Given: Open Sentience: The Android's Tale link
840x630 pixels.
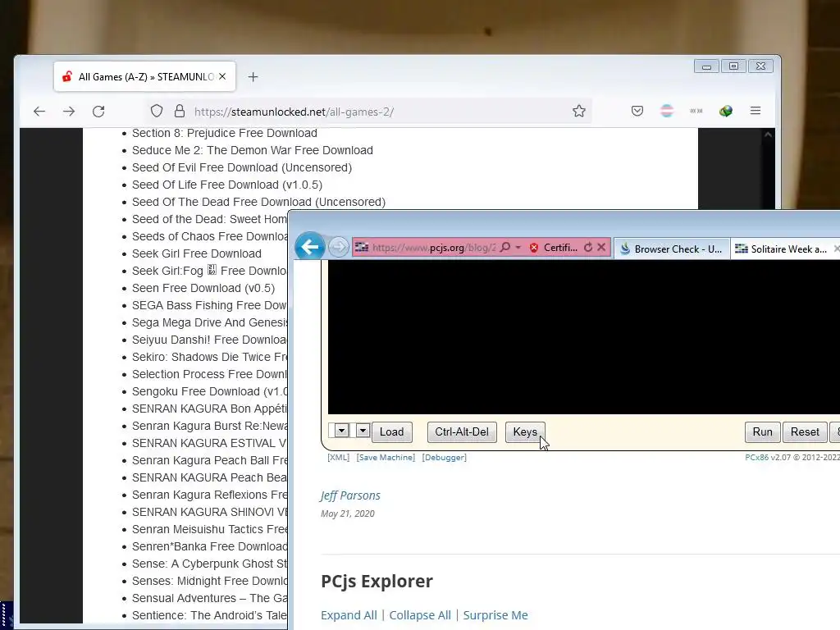Looking at the screenshot, I should point(209,615).
